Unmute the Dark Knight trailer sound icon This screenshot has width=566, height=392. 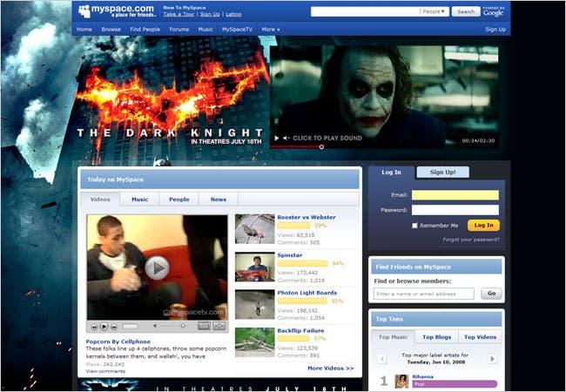pyautogui.click(x=286, y=138)
